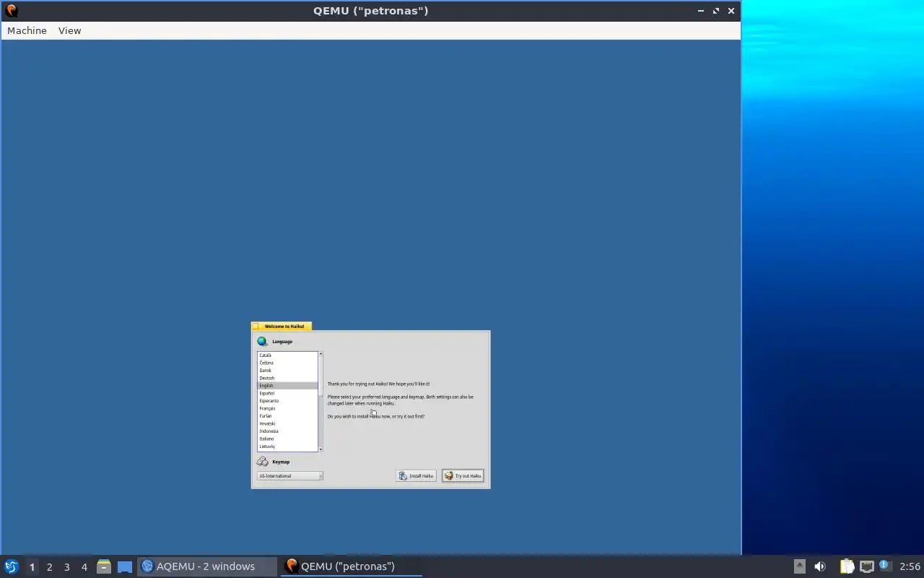Select English in the language list
Viewport: 924px width, 578px height.
tap(287, 386)
